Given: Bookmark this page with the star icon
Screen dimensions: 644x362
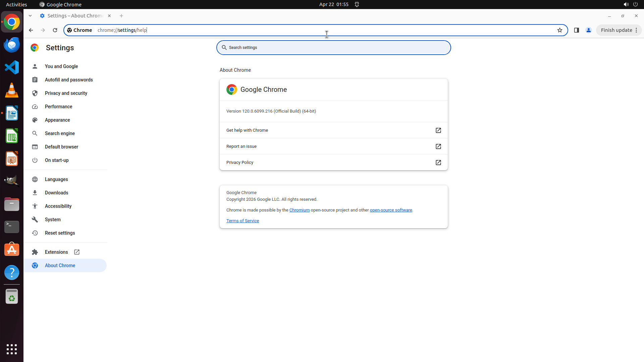Looking at the screenshot, I should (559, 30).
